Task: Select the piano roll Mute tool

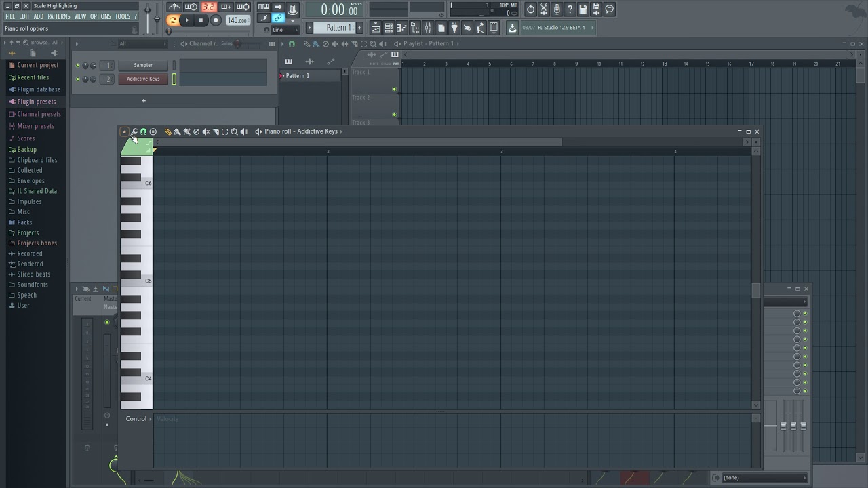Action: point(206,131)
